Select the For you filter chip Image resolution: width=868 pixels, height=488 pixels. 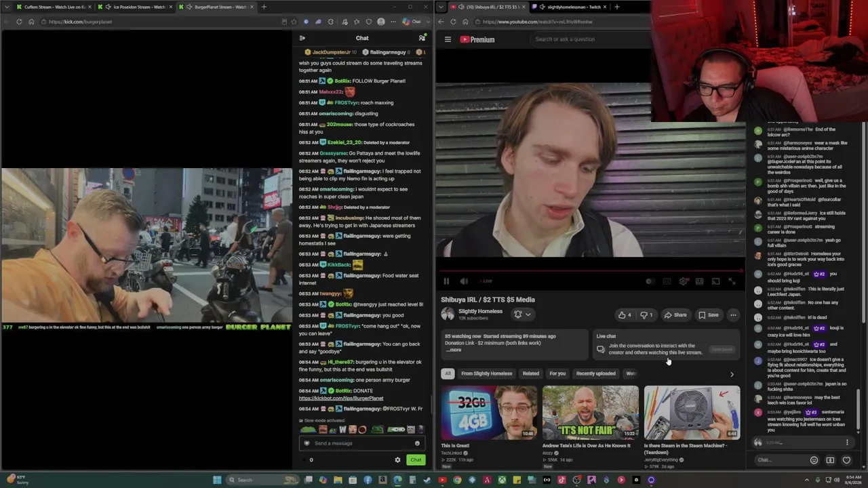tap(557, 373)
